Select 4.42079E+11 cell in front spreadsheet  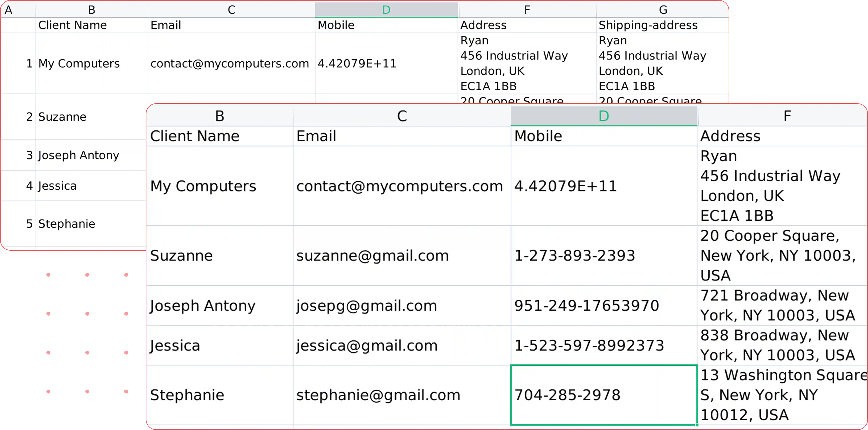point(604,186)
